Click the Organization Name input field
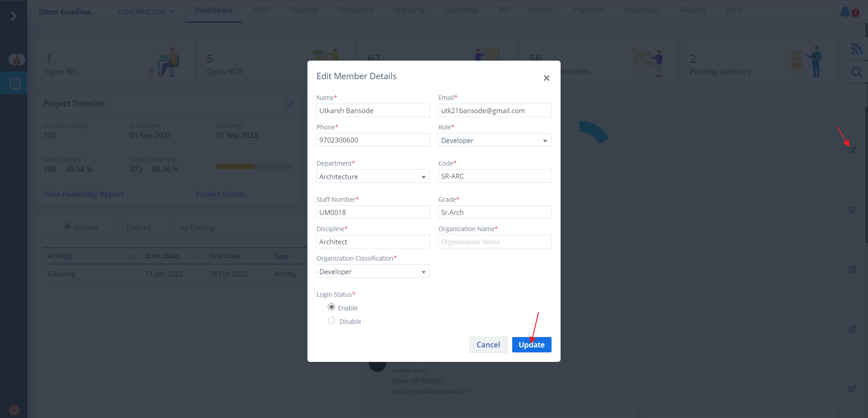868x418 pixels. [494, 242]
